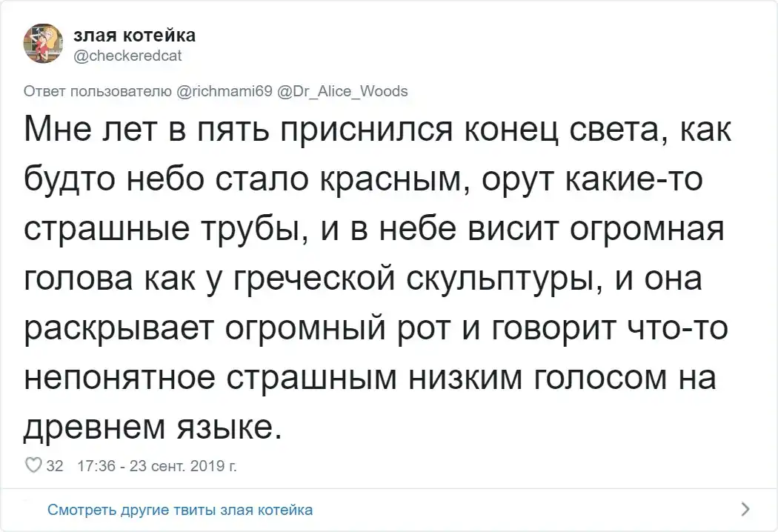
Task: Click the Ответ пользователю label
Action: click(100, 91)
